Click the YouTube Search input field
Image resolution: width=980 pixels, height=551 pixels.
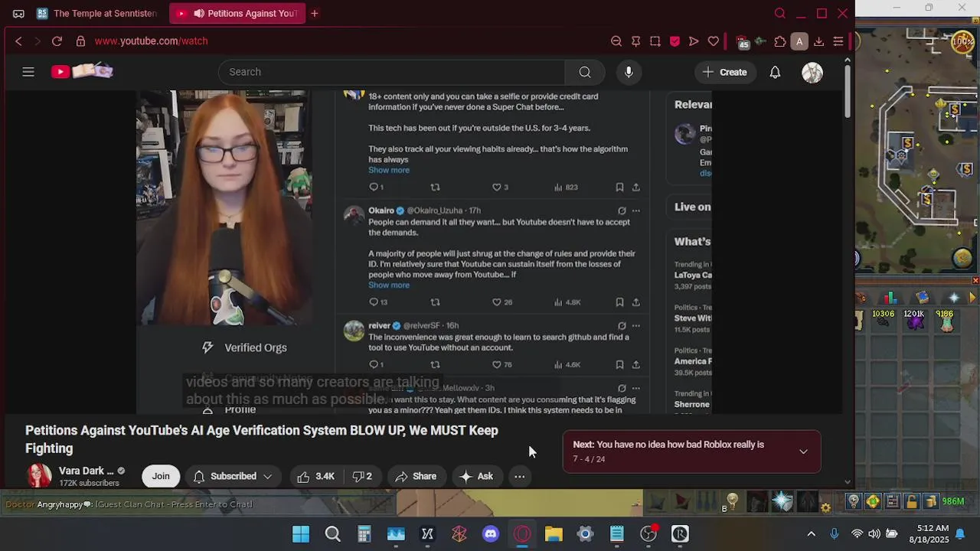(392, 72)
